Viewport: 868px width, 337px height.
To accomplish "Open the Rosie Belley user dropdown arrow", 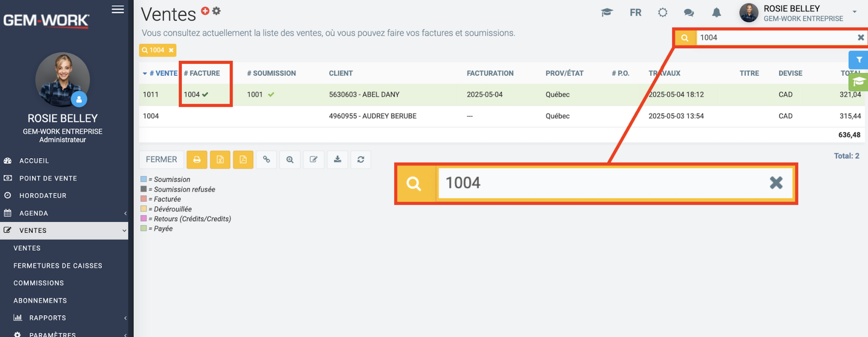I will pos(854,12).
